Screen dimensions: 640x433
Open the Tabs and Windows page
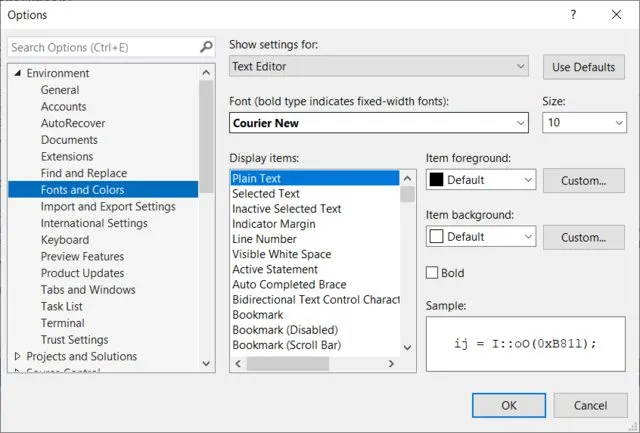point(88,290)
